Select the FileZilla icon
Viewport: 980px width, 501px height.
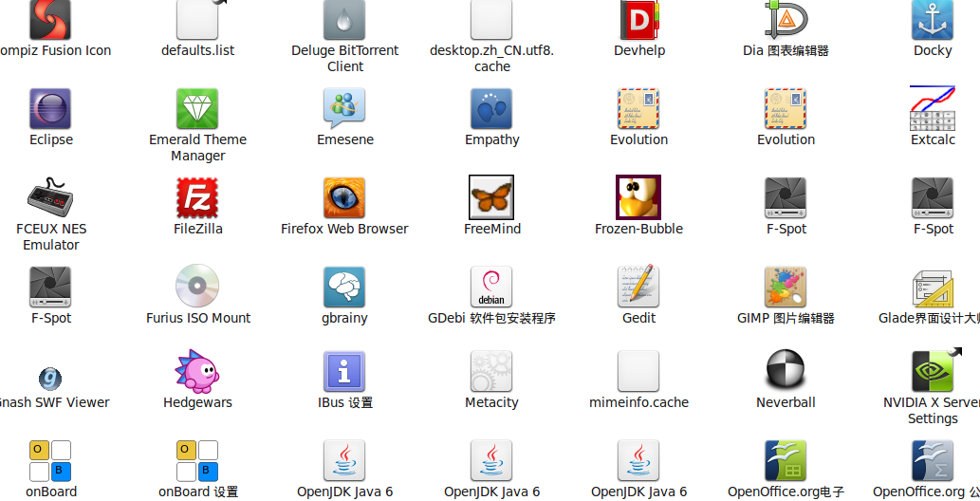[197, 197]
